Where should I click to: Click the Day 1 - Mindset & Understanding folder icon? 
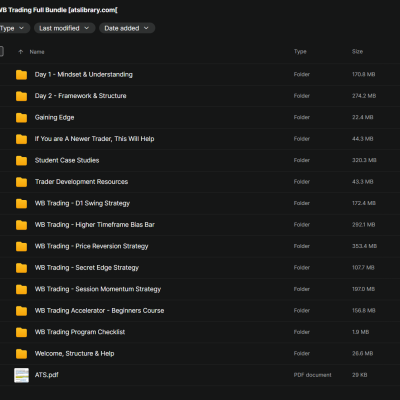pyautogui.click(x=21, y=75)
